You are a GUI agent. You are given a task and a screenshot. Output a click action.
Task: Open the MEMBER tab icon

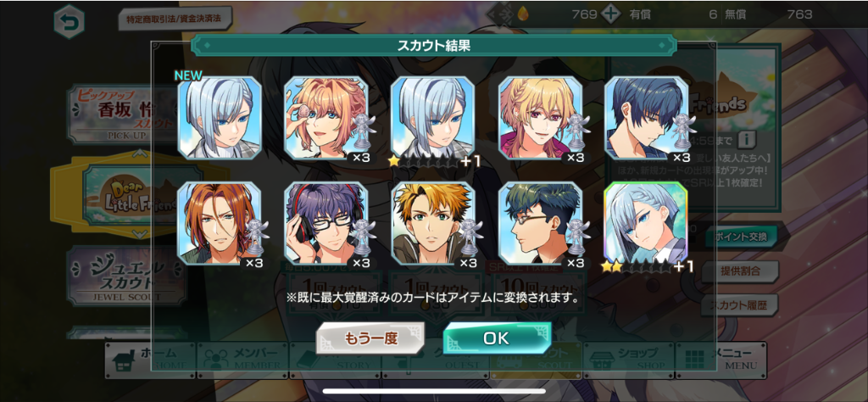(x=215, y=360)
